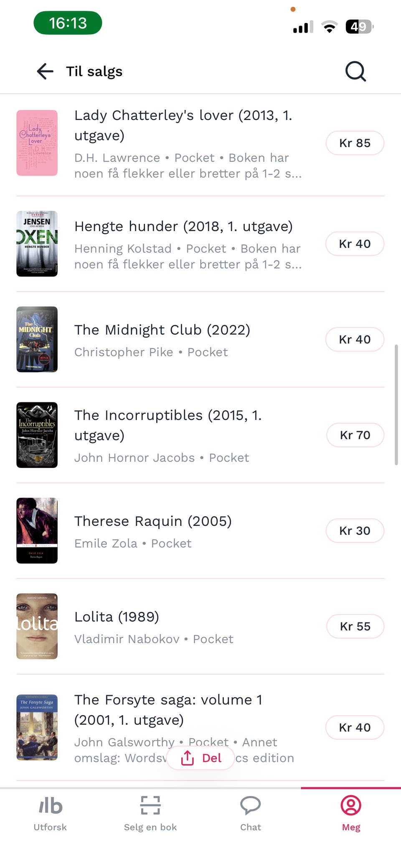Image resolution: width=401 pixels, height=868 pixels.
Task: Click the vertical scrollbar handle
Action: [396, 404]
